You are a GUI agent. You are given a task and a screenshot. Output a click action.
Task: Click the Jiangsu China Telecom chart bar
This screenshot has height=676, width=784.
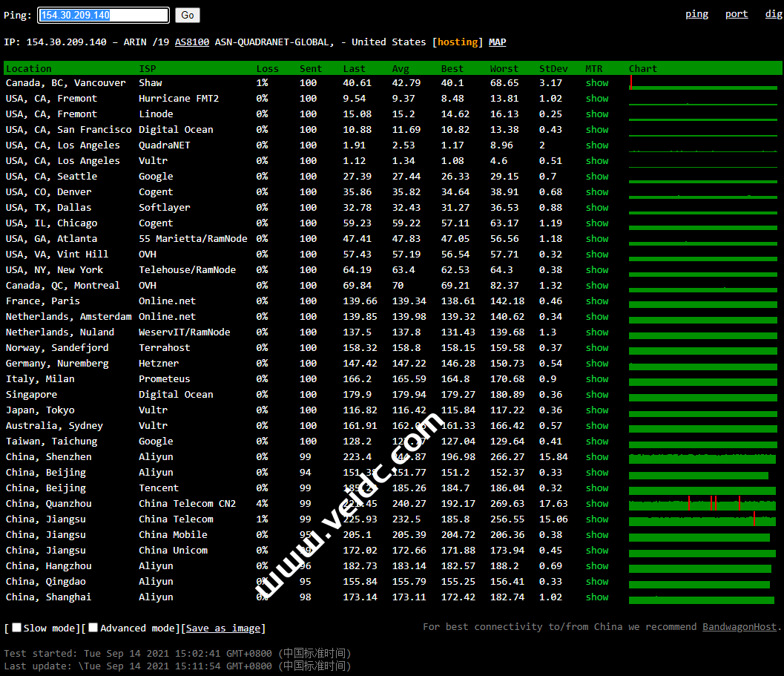[702, 519]
